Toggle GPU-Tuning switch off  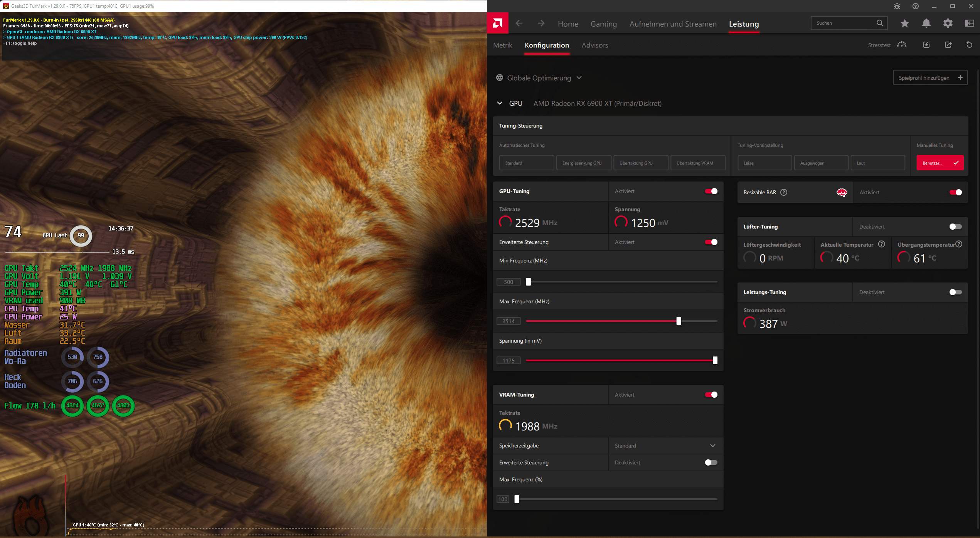point(711,191)
